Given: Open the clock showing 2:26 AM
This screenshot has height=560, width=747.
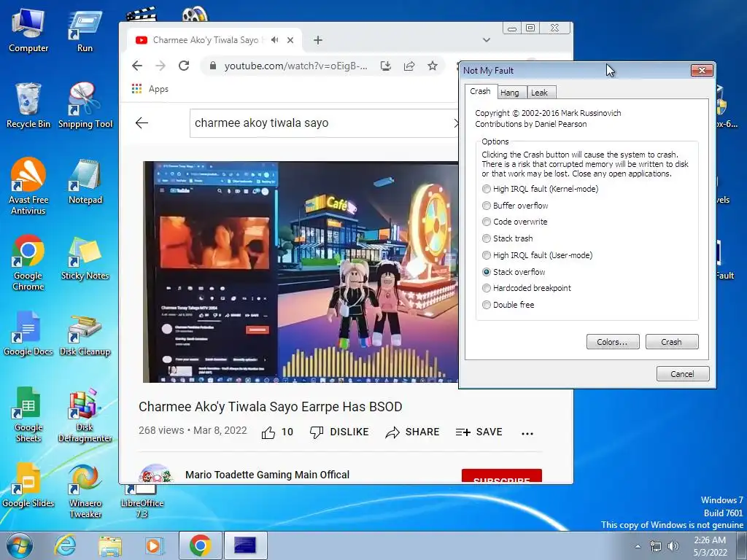Looking at the screenshot, I should tap(711, 546).
